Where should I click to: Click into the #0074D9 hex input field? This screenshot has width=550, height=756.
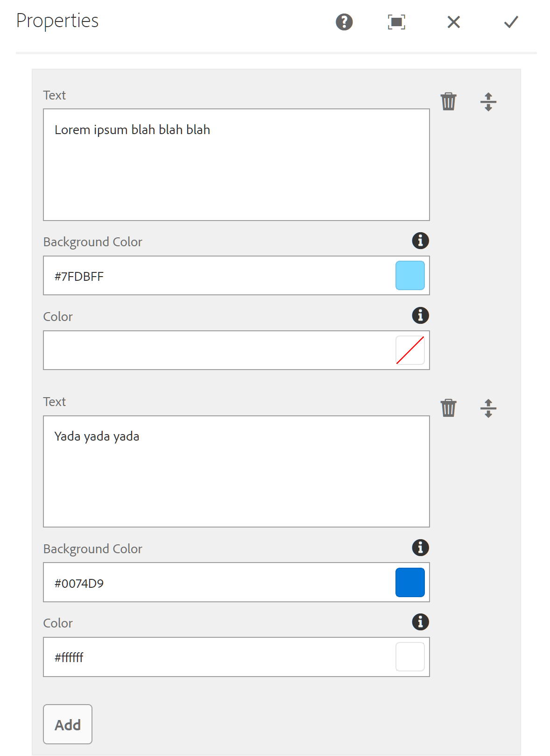coord(219,583)
